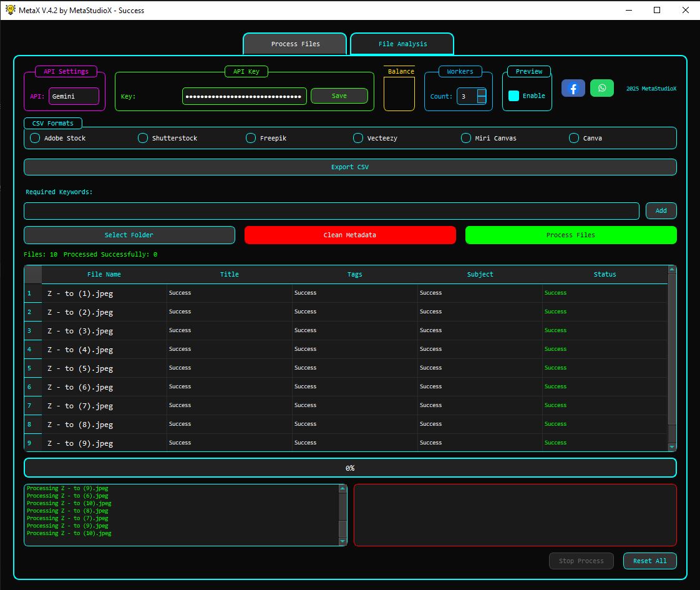Screen dimensions: 700x590
Task: Select the Freepik CSV format
Action: pyautogui.click(x=251, y=138)
